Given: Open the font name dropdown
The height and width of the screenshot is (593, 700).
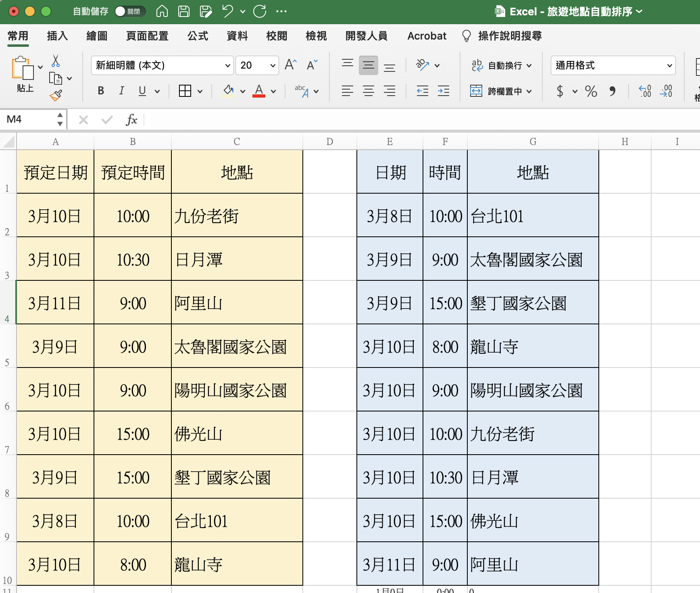Looking at the screenshot, I should (x=227, y=66).
